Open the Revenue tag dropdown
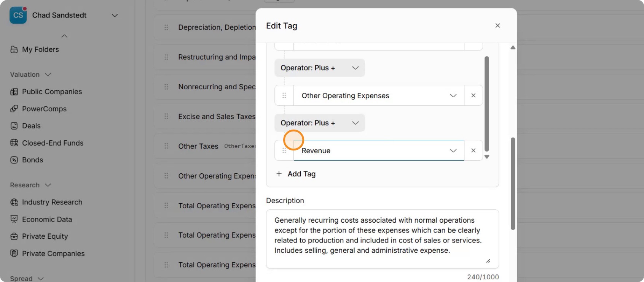 pos(379,151)
